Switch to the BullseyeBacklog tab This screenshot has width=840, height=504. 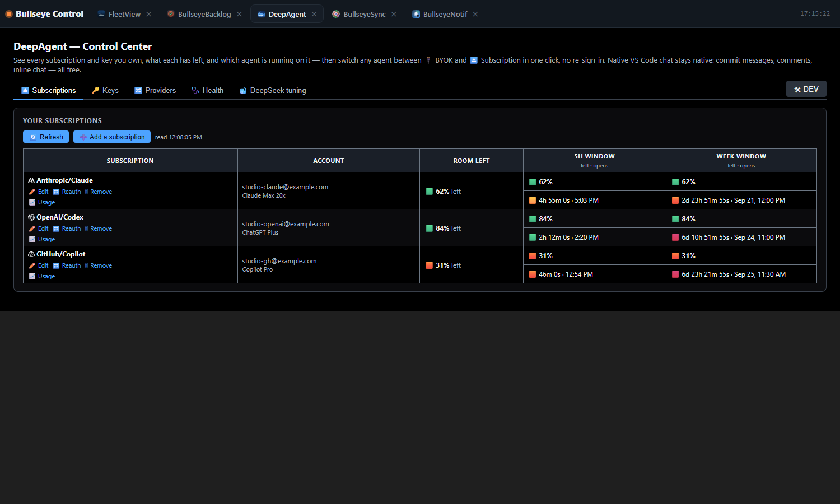coord(204,14)
